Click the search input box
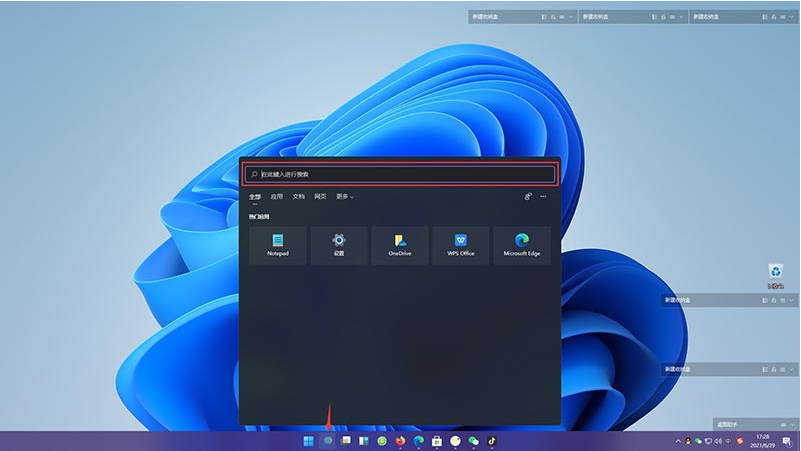The height and width of the screenshot is (451, 801). pyautogui.click(x=400, y=174)
